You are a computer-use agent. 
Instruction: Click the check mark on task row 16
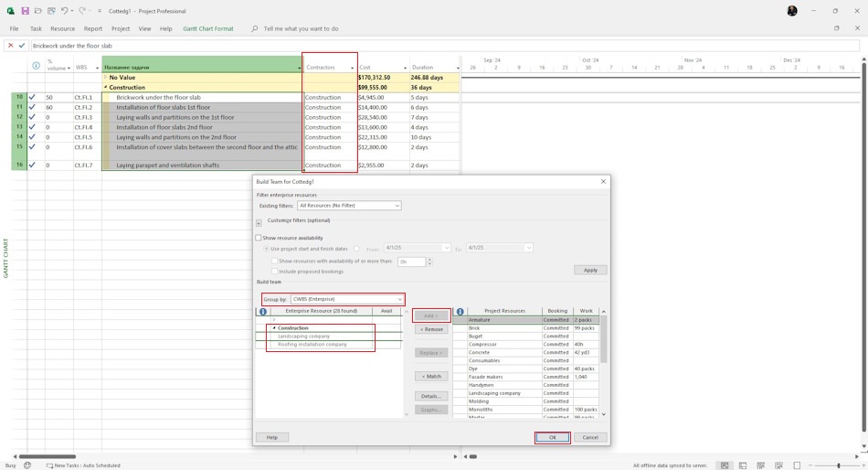pos(32,165)
